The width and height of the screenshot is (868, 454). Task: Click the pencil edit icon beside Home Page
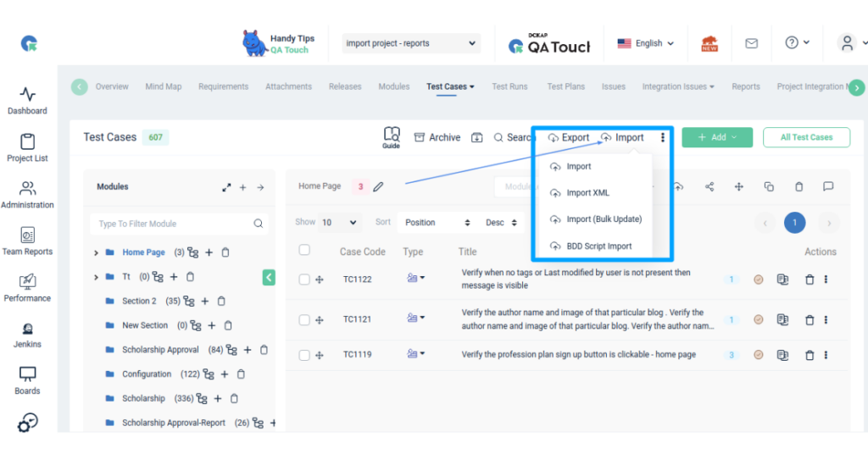coord(378,186)
